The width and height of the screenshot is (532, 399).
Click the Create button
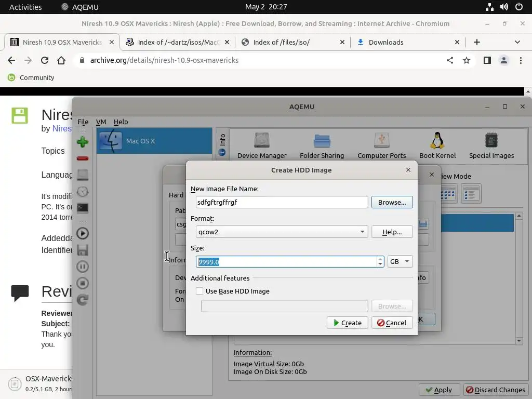point(347,323)
